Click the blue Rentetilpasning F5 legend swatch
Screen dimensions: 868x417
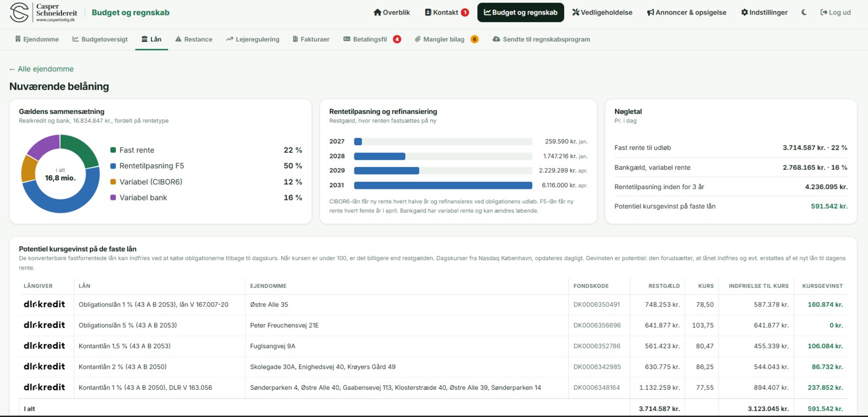(113, 166)
